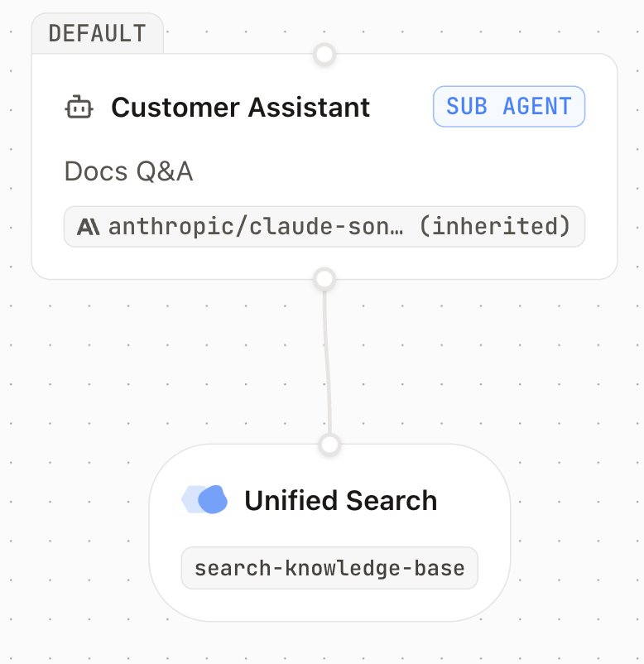Click the edge connecting agent to Unified Search
The image size is (644, 664).
click(327, 362)
